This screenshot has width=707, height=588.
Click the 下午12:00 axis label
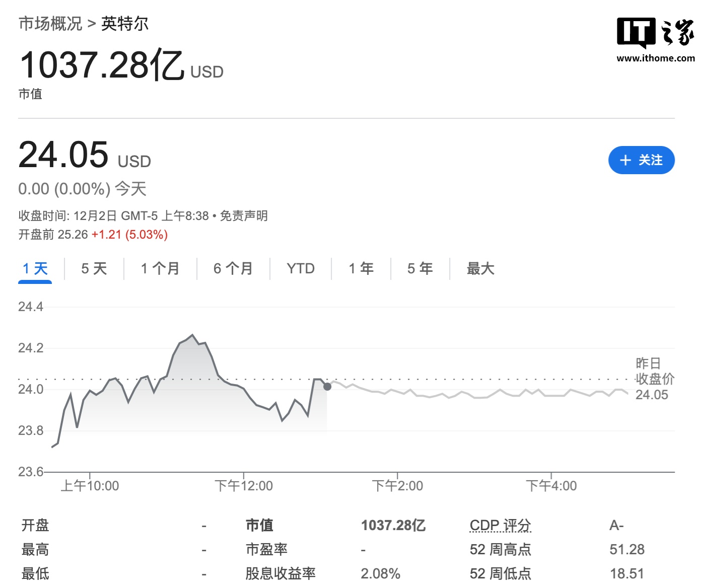coord(244,486)
